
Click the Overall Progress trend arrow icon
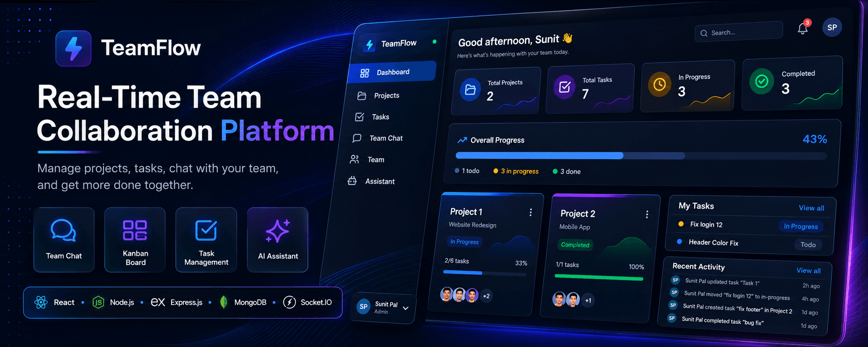(462, 140)
